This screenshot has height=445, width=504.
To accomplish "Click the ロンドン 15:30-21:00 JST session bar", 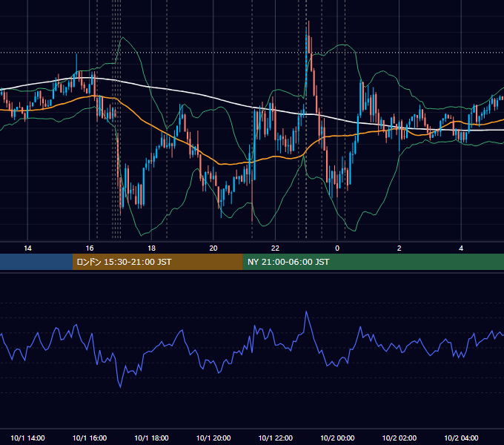I will [x=157, y=262].
